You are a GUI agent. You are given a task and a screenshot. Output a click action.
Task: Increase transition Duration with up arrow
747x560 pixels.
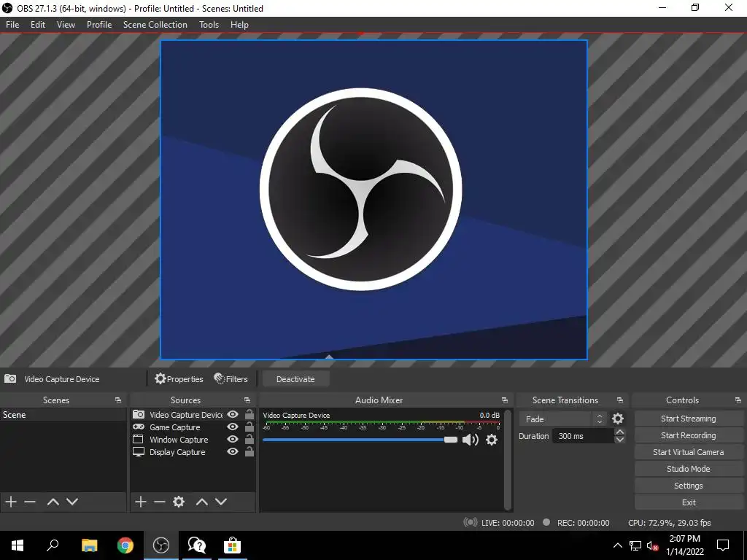pos(620,432)
